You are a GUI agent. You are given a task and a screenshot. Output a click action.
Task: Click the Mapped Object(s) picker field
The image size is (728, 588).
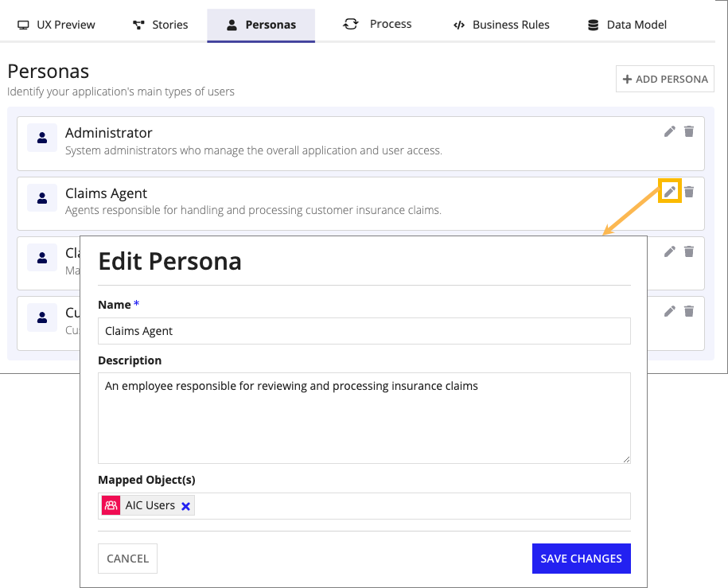pos(364,506)
